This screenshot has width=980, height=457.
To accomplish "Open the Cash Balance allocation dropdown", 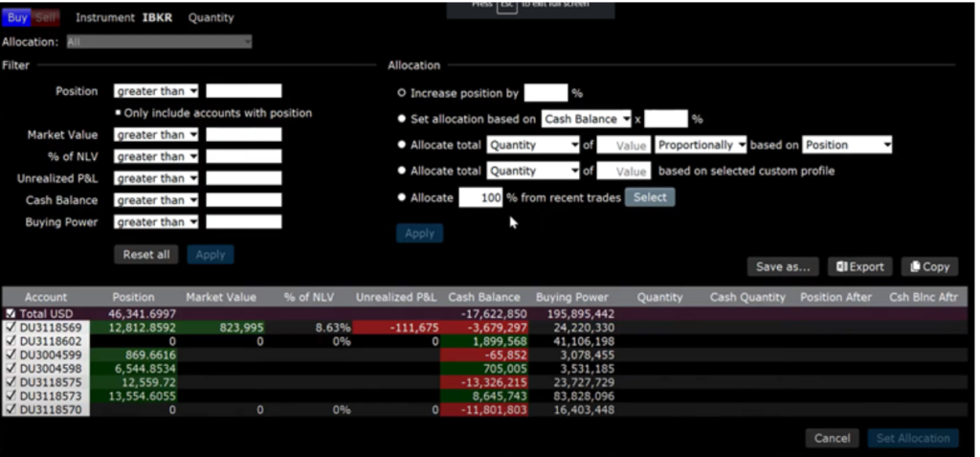I will (x=587, y=120).
